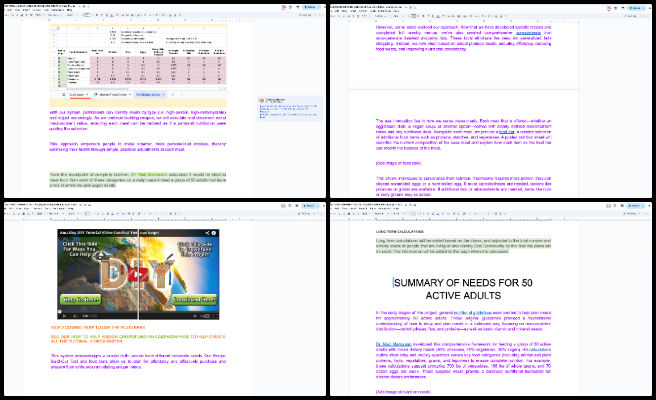Open editing mode dropdown in bottom-left window
The height and width of the screenshot is (400, 656).
306,213
